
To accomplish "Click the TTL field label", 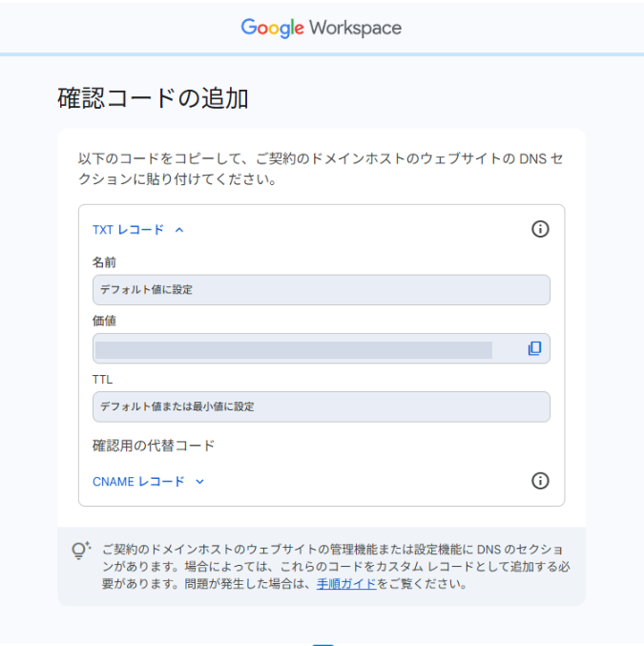I will click(x=102, y=379).
